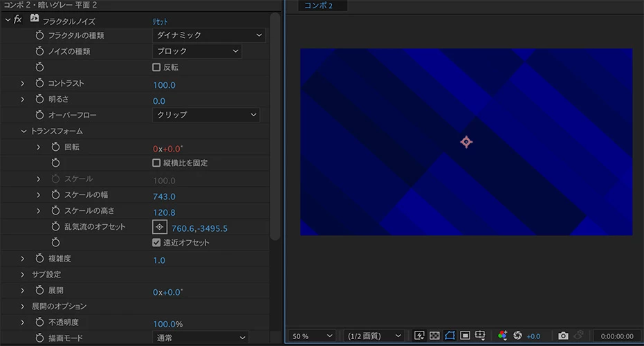
Task: Collapse the トランスフォーム group
Action: [x=24, y=131]
